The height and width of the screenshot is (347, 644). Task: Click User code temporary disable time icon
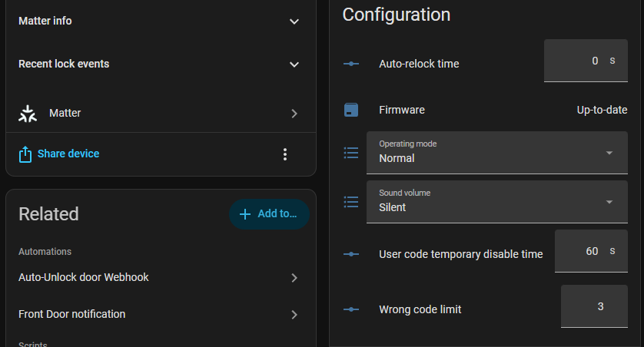click(x=351, y=254)
